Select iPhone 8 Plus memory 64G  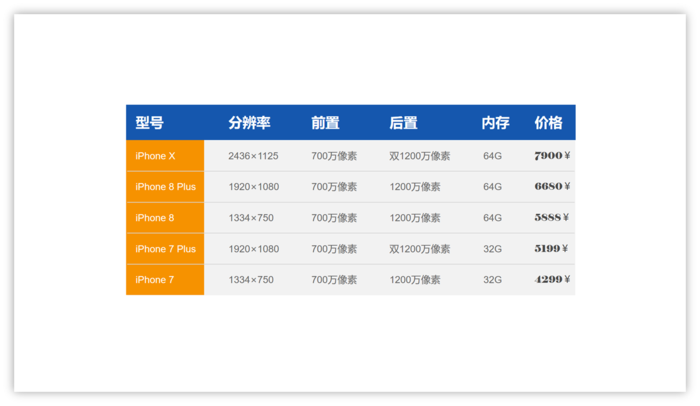[x=492, y=187]
